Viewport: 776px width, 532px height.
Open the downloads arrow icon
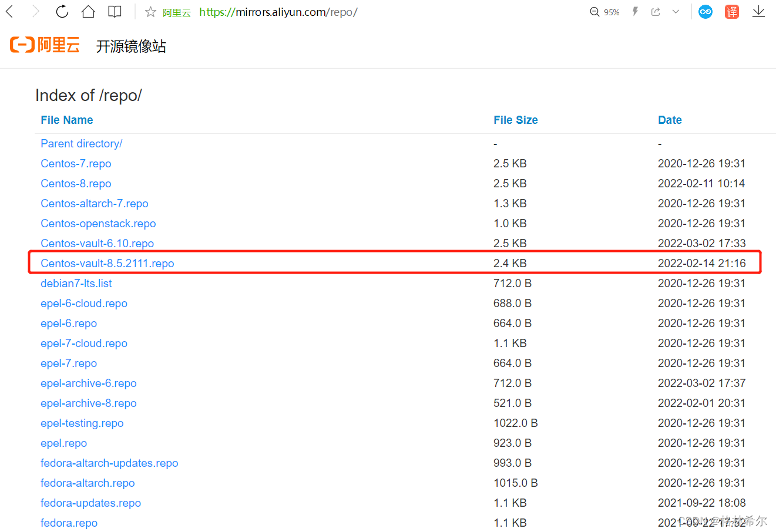tap(758, 12)
